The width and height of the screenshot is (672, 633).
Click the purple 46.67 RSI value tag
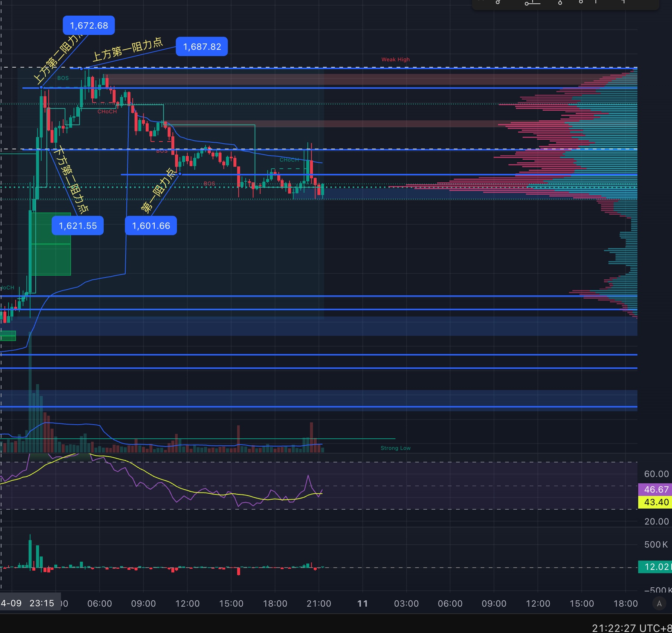[x=656, y=489]
